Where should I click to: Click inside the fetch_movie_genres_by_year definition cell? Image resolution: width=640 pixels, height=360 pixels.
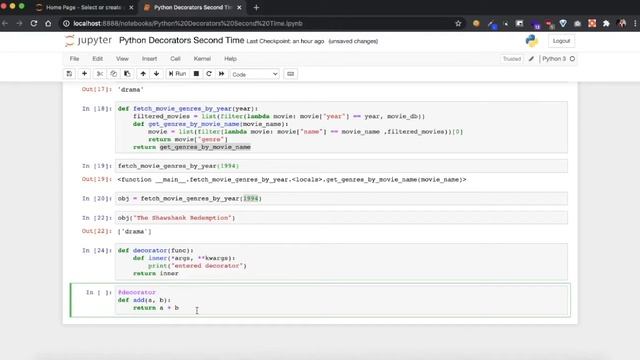coord(341,127)
